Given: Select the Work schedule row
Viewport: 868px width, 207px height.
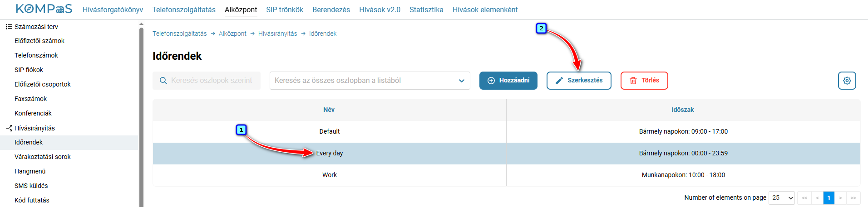Looking at the screenshot, I should [x=506, y=175].
